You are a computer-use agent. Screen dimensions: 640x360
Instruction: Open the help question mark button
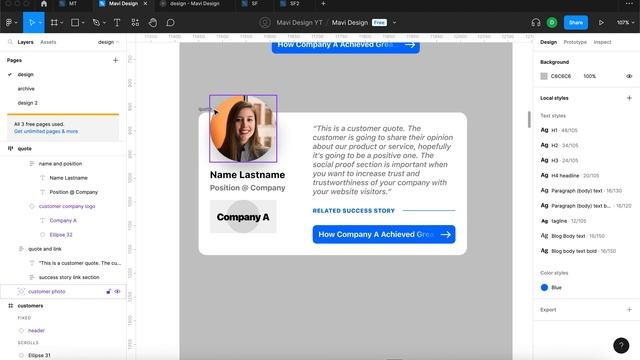(621, 345)
